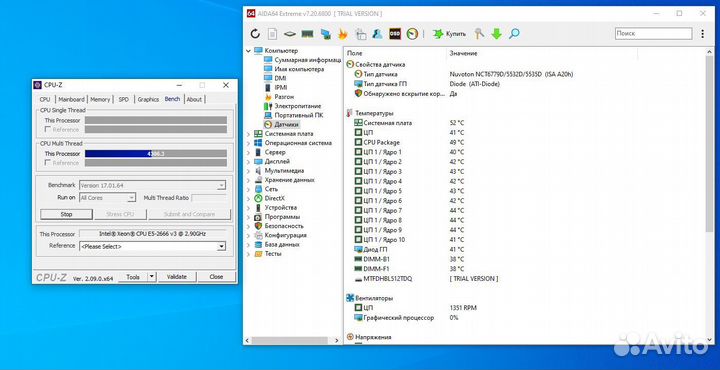The width and height of the screenshot is (720, 370).
Task: Click the AIDA64 title bar logo
Action: [x=251, y=13]
